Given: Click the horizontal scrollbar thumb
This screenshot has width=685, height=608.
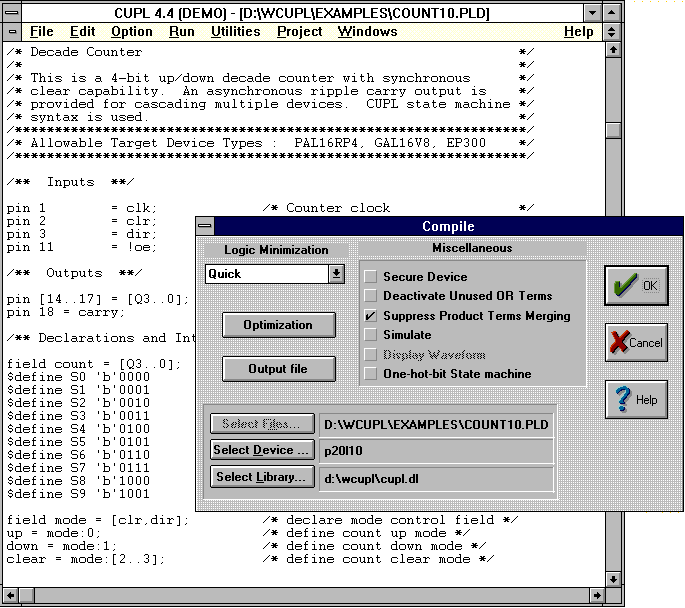Looking at the screenshot, I should point(26,595).
